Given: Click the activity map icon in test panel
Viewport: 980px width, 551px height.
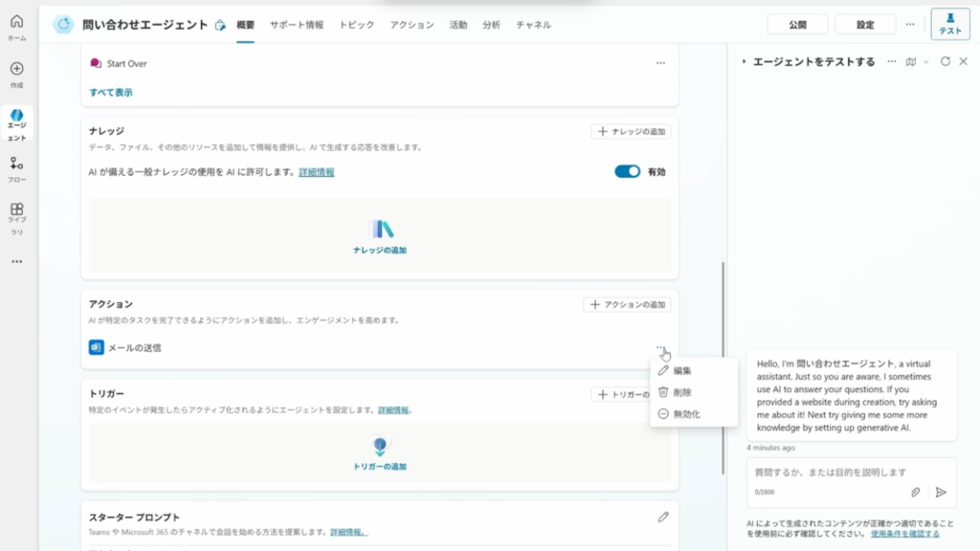Looking at the screenshot, I should click(911, 61).
